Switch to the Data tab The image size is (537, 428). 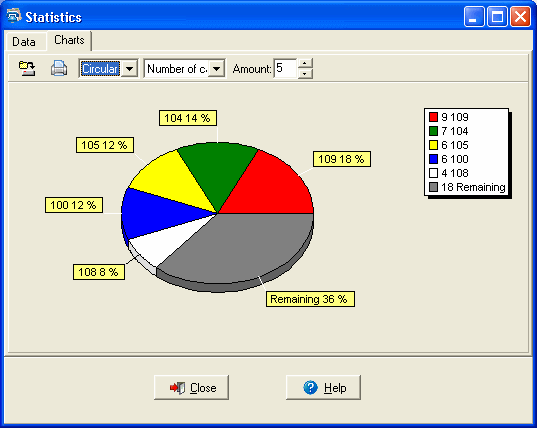click(24, 42)
